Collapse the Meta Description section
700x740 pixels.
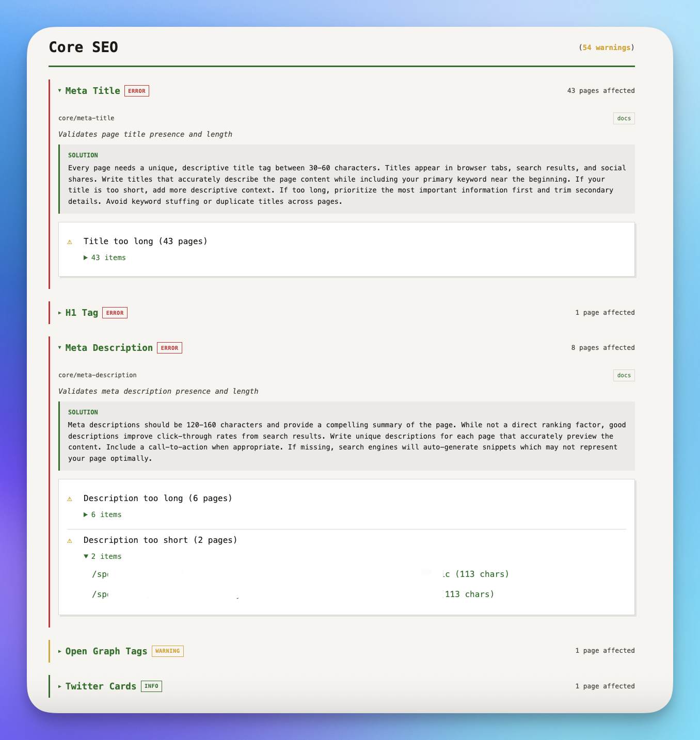106,348
